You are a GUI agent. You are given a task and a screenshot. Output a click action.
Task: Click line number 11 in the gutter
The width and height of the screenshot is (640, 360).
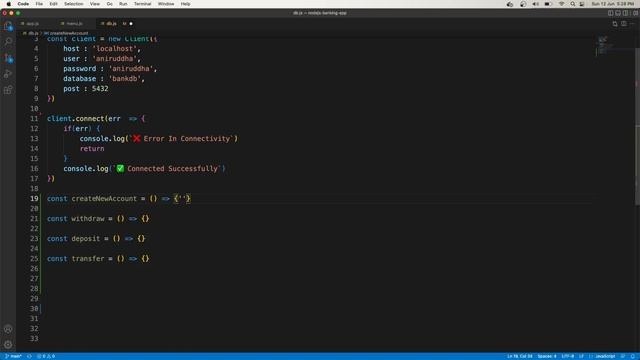[34, 119]
